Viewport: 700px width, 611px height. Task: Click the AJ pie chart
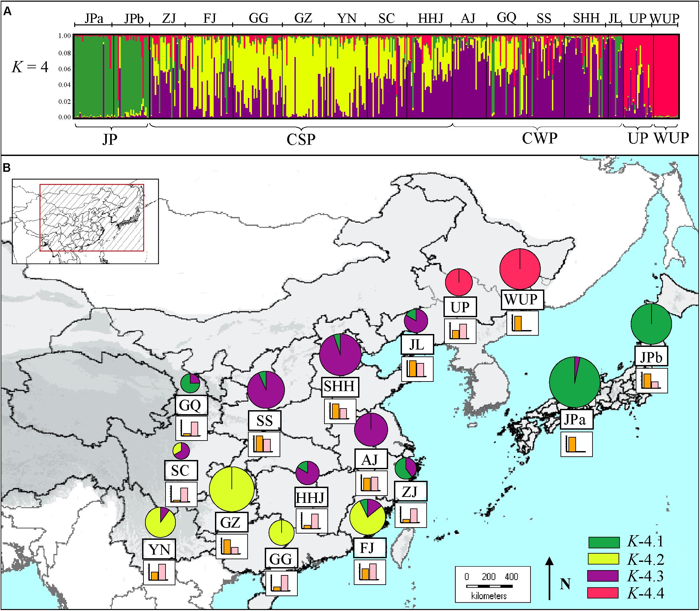pos(371,429)
